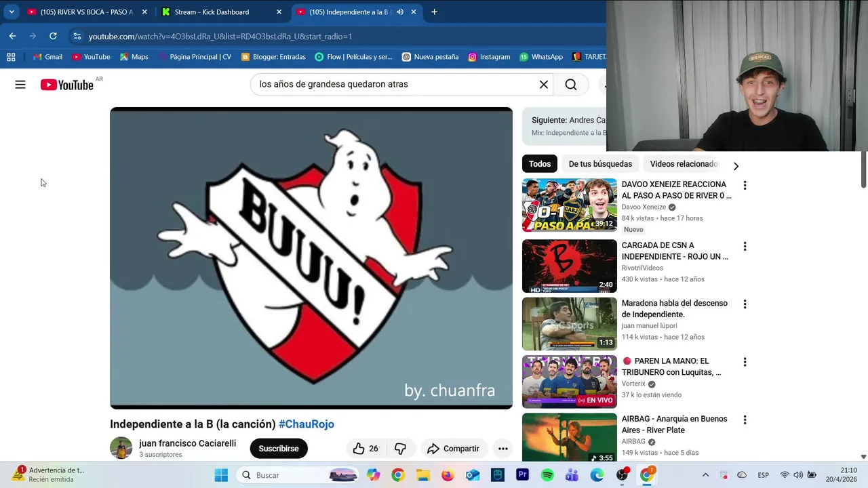Viewport: 868px width, 488px height.
Task: Open the Blogger: Entradas bookmark
Action: coord(273,57)
